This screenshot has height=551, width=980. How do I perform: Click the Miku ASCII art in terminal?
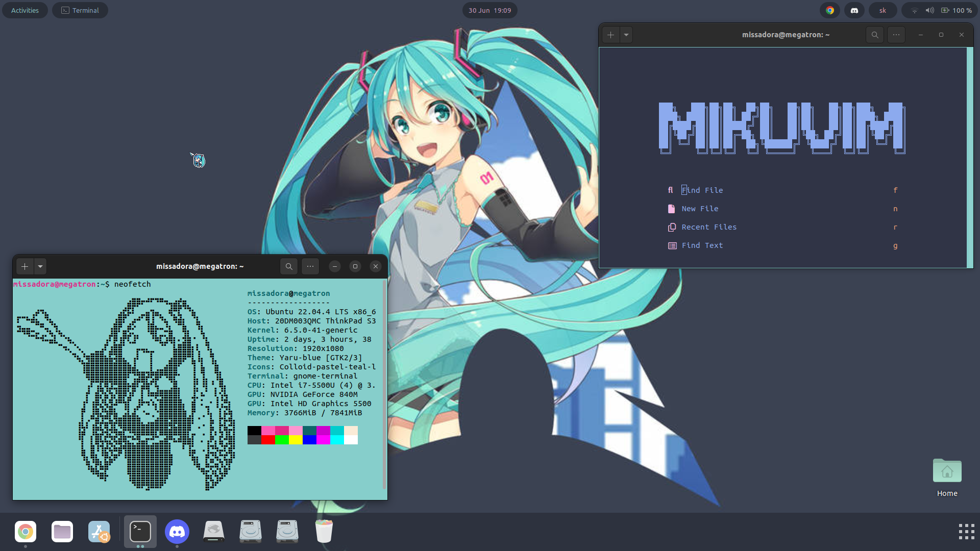(x=126, y=394)
